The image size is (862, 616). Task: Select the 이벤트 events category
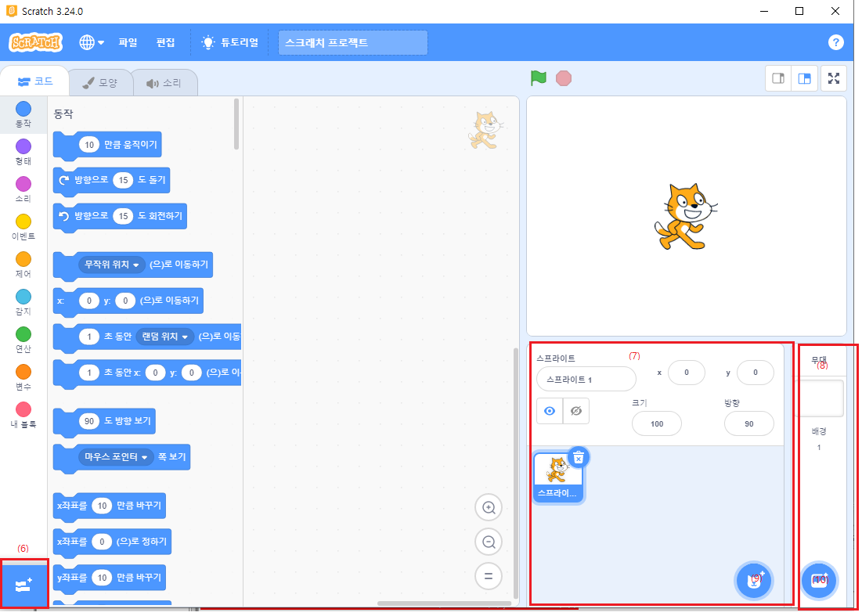23,227
